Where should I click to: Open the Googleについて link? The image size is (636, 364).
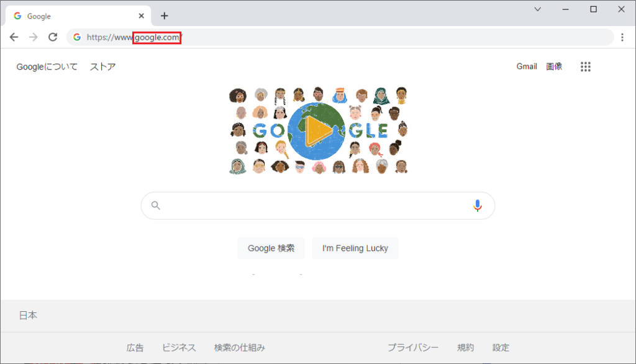click(x=47, y=66)
